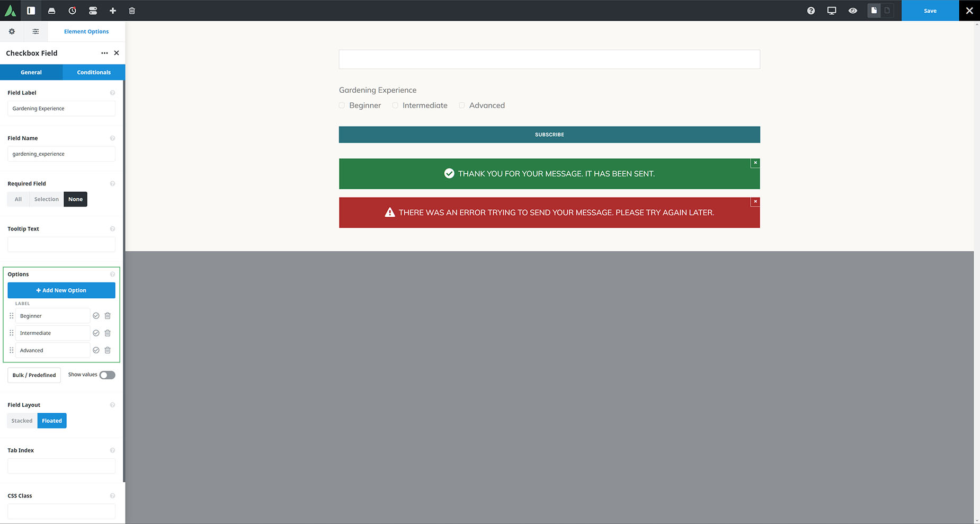Choose Stacked field layout

coord(22,421)
